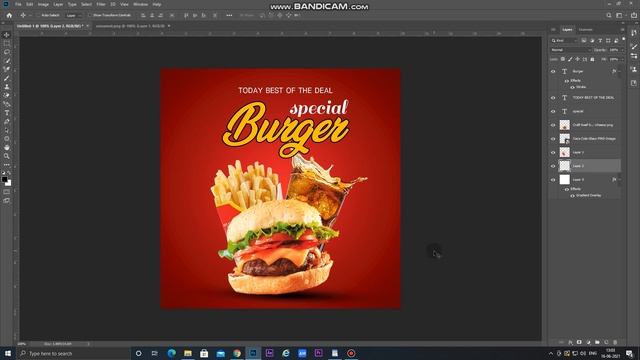
Task: Select the Brush tool
Action: coord(7,78)
